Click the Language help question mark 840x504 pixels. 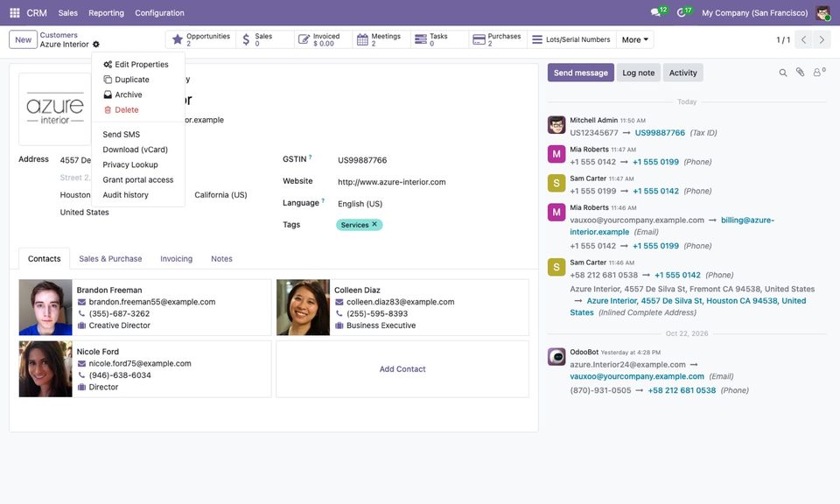323,201
